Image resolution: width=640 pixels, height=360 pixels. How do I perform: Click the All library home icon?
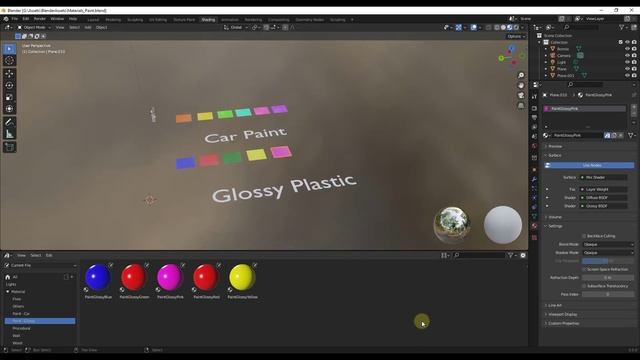pos(7,277)
